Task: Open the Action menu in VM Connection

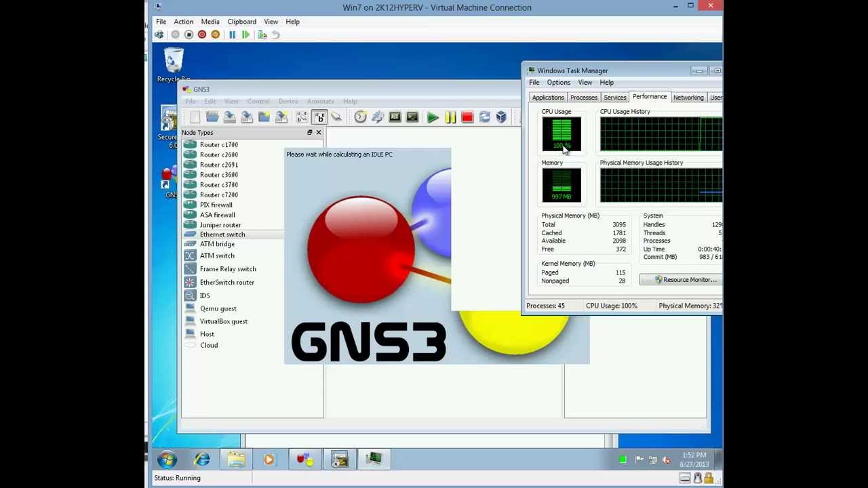Action: tap(183, 22)
